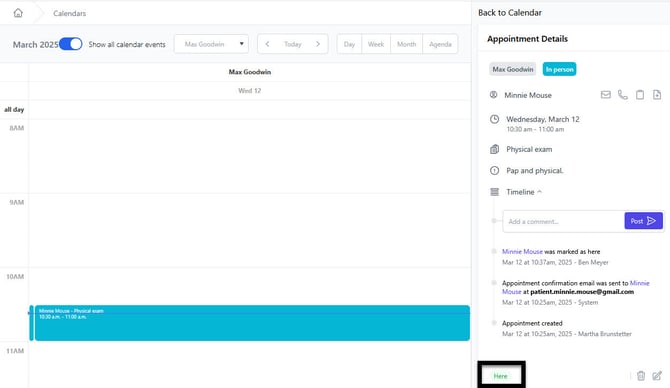The height and width of the screenshot is (388, 670).
Task: Open the Here status button
Action: click(x=500, y=376)
